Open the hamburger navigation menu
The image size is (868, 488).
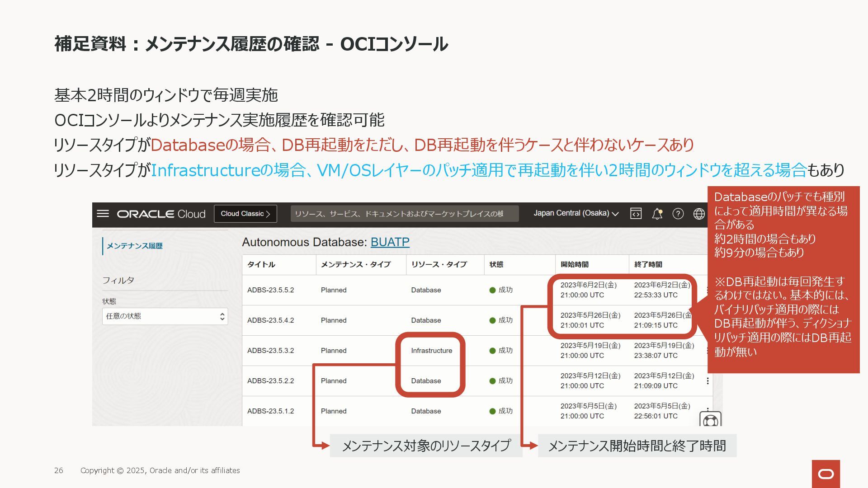103,213
